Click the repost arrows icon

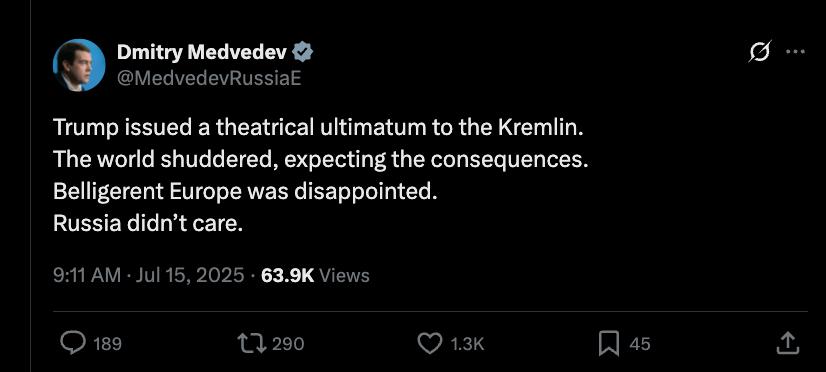tap(250, 344)
